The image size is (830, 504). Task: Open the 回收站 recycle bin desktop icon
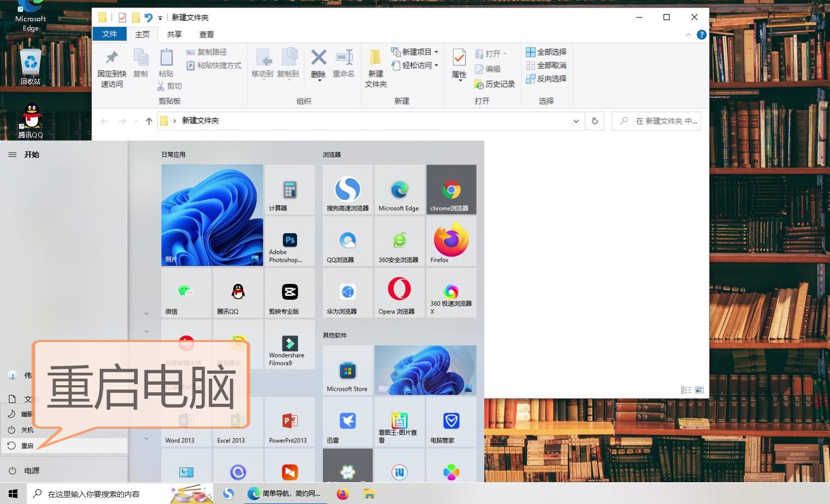tap(31, 66)
